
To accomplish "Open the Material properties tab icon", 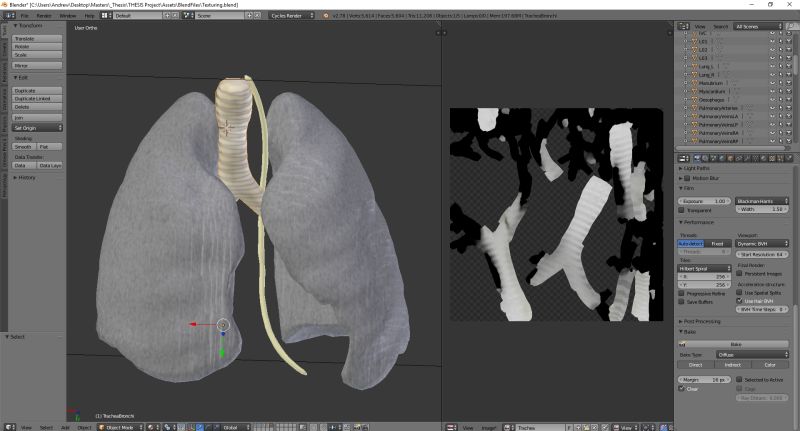I will point(764,158).
